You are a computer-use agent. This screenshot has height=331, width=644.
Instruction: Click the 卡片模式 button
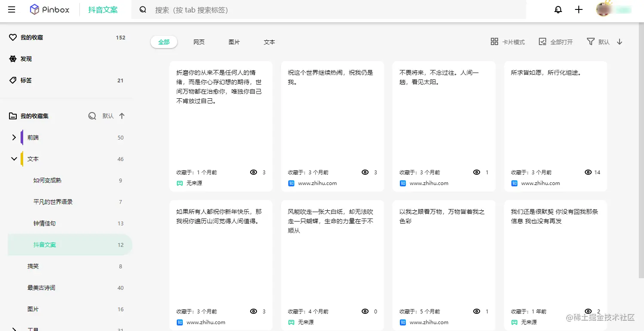(x=508, y=42)
